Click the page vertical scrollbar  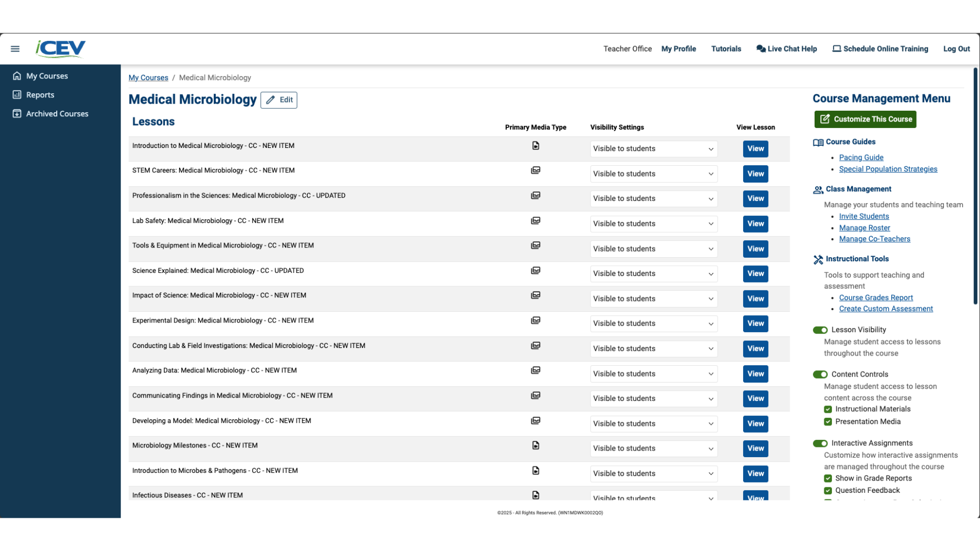tap(975, 186)
